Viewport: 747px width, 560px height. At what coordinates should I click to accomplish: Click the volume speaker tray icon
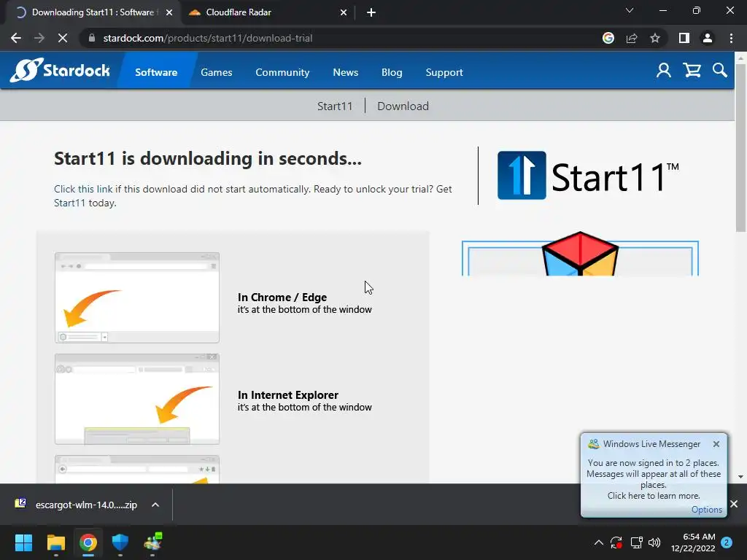click(654, 542)
